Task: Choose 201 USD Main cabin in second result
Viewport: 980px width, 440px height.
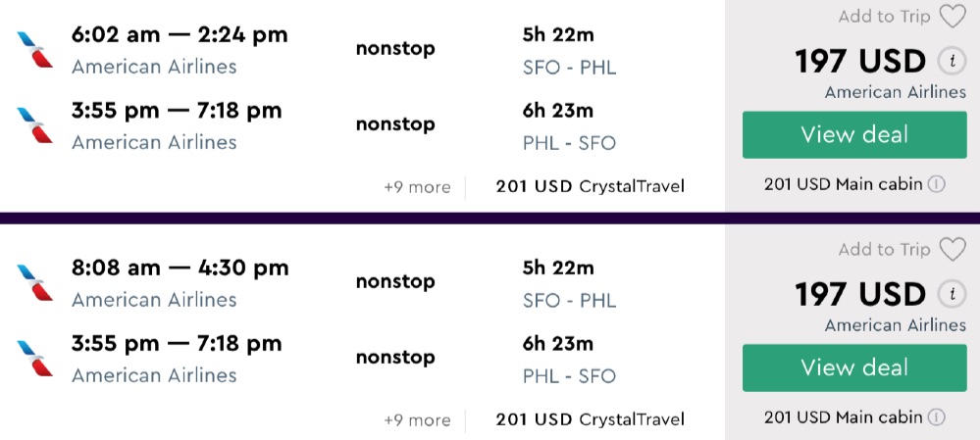Action: pos(843,417)
